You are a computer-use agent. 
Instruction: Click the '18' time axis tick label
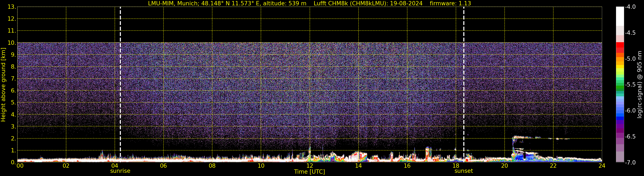pos(456,166)
